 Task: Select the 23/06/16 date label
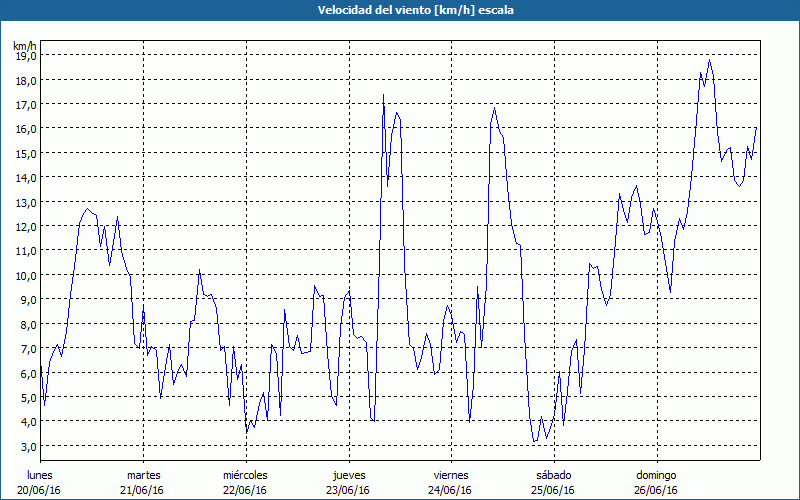click(x=348, y=490)
